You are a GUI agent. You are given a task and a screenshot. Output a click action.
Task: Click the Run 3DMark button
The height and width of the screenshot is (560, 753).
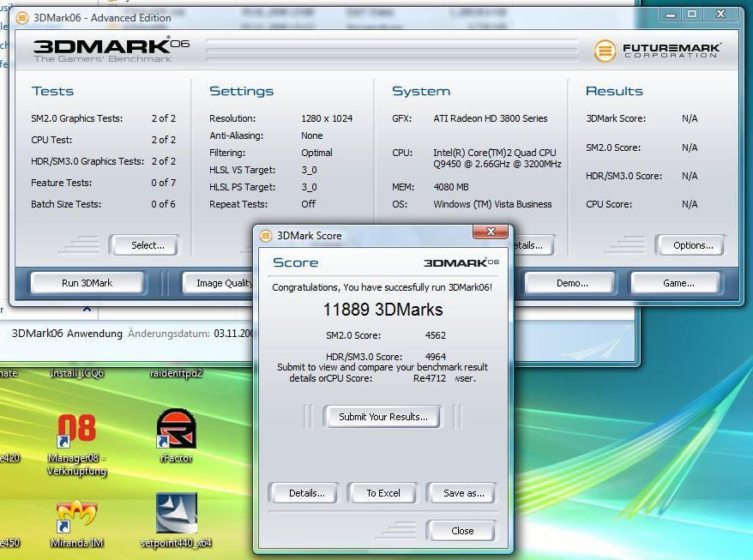click(87, 283)
